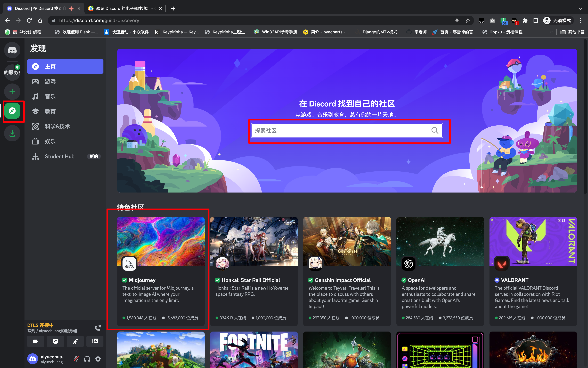Open the aiyuechuang server icon in the rail
Image resolution: width=588 pixels, height=368 pixels.
coord(12,72)
